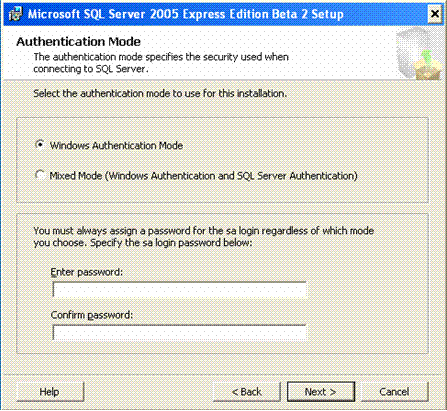
Task: Choose the Mixed Mode radio button
Action: tap(40, 175)
